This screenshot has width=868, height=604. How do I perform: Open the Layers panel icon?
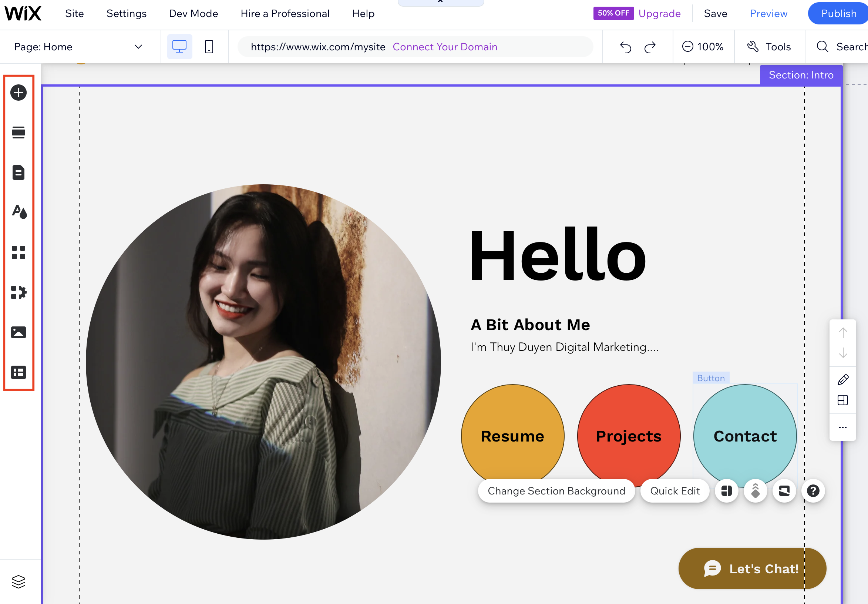[18, 582]
